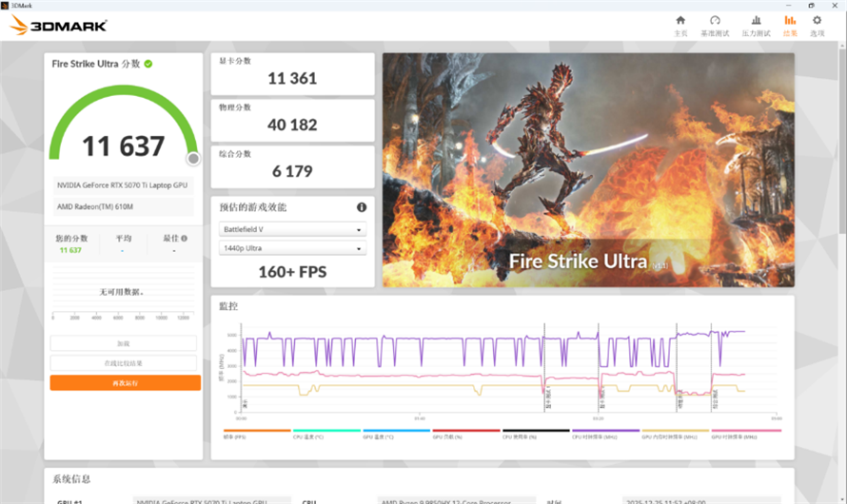
Task: Click the gray knob at gauge end
Action: (x=193, y=159)
